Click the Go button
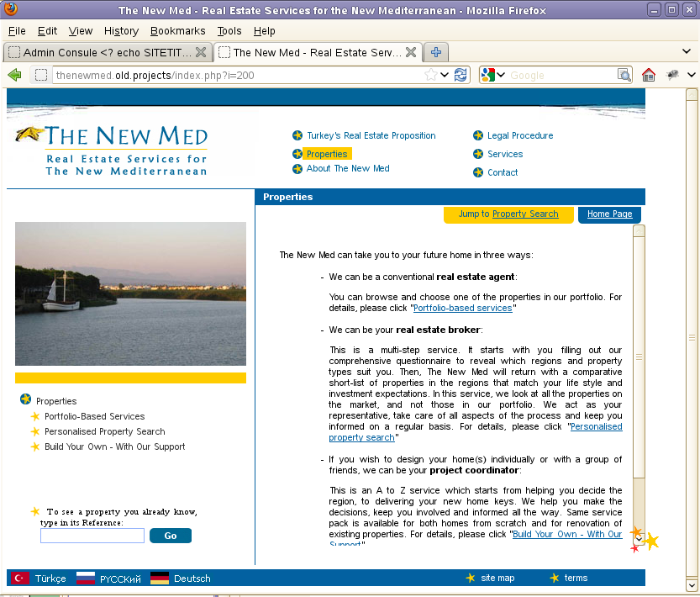The height and width of the screenshot is (597, 700). click(171, 536)
